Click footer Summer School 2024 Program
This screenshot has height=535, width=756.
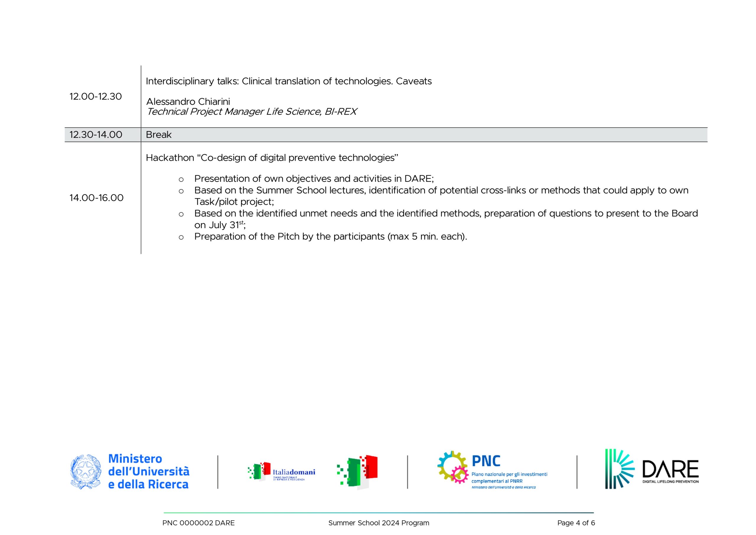point(379,523)
